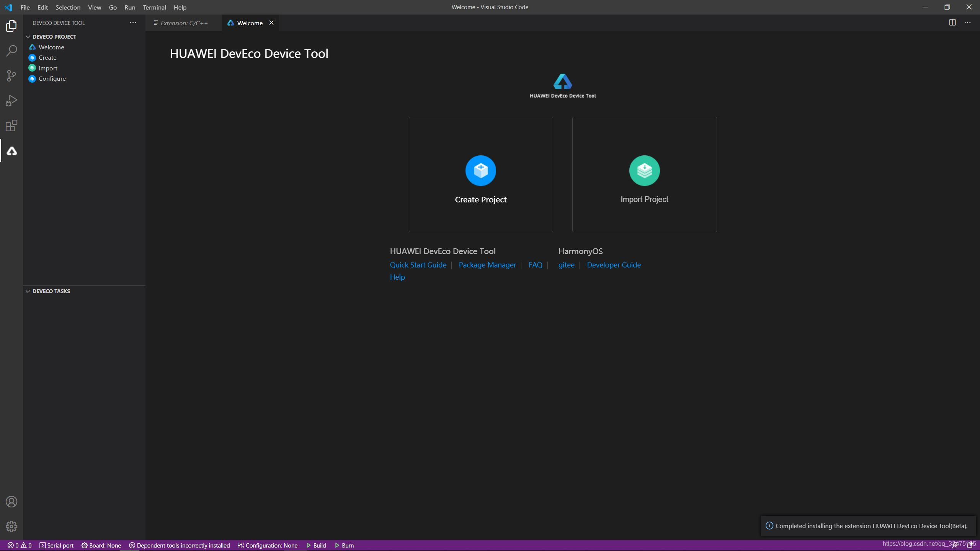Close the Welcome tab
980x551 pixels.
271,23
